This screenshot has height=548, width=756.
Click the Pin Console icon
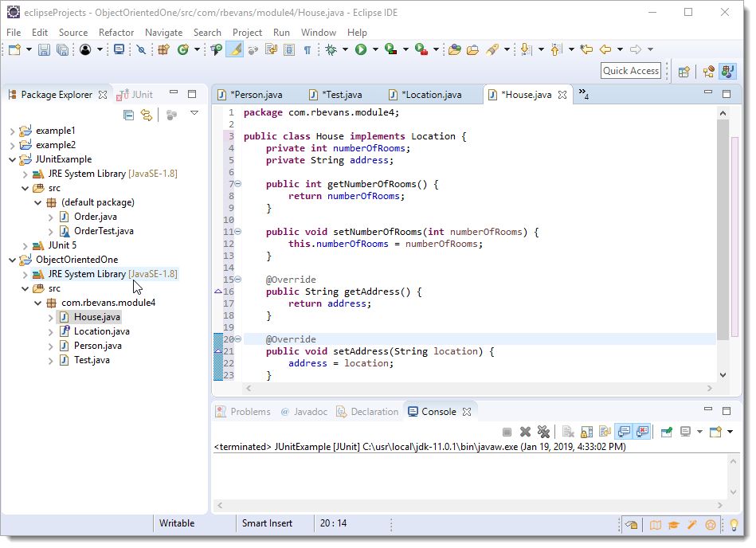tap(667, 432)
